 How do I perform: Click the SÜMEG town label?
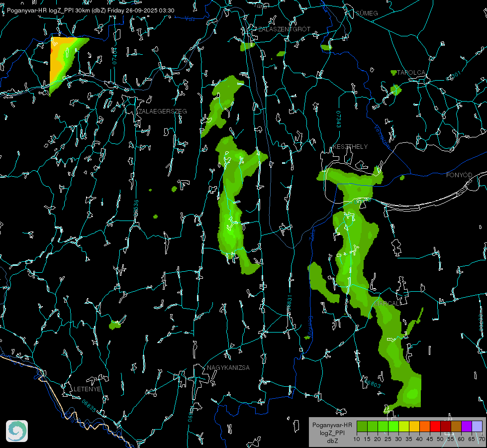coord(367,13)
